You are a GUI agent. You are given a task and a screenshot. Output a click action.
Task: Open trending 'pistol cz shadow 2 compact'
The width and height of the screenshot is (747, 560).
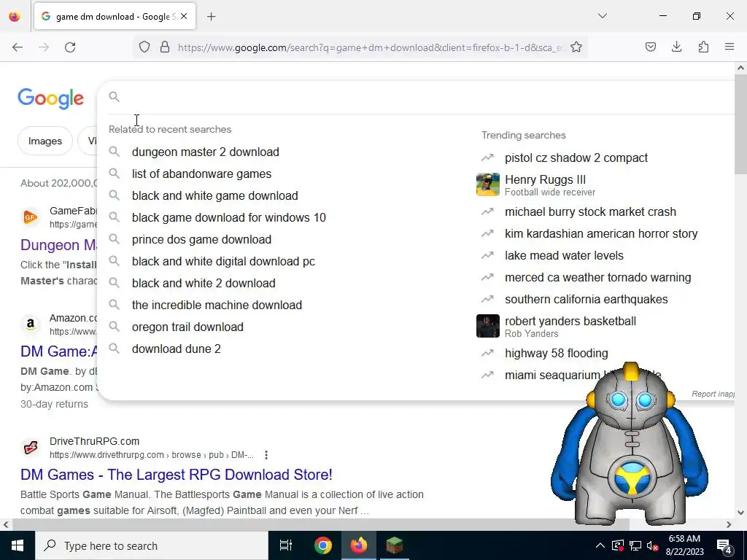(576, 157)
